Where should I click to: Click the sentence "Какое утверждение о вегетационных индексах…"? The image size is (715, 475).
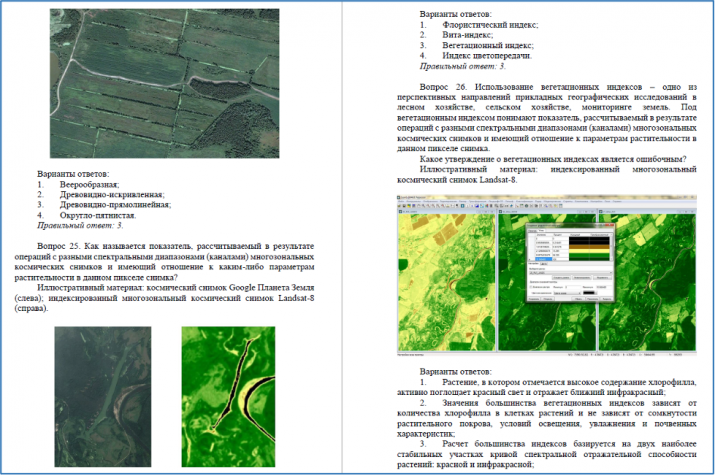coord(552,159)
